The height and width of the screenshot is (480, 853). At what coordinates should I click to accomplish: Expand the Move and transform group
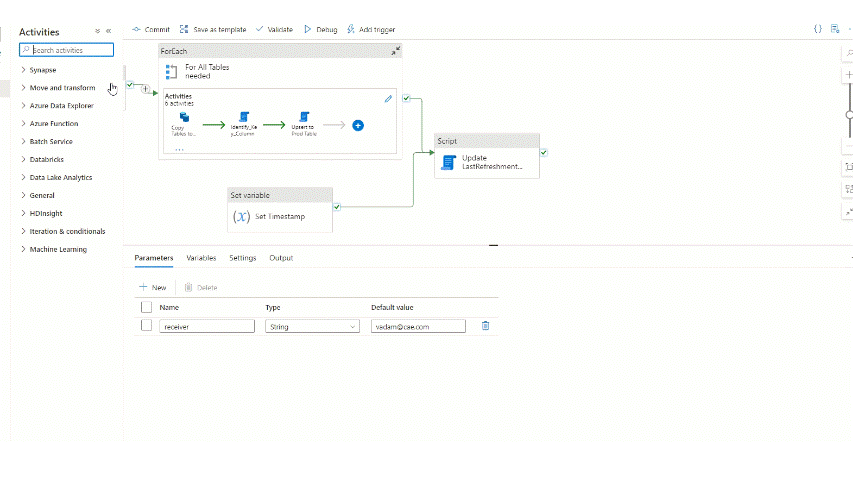[62, 88]
